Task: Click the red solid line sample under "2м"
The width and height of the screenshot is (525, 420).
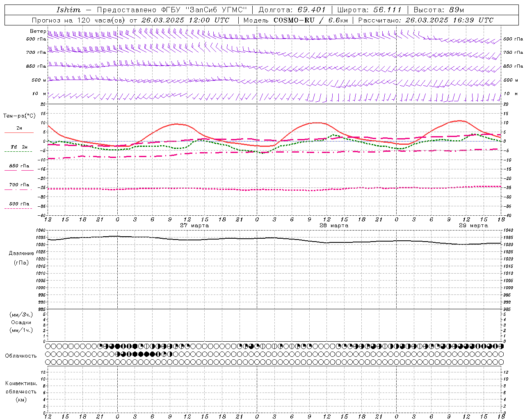Action: [x=19, y=132]
